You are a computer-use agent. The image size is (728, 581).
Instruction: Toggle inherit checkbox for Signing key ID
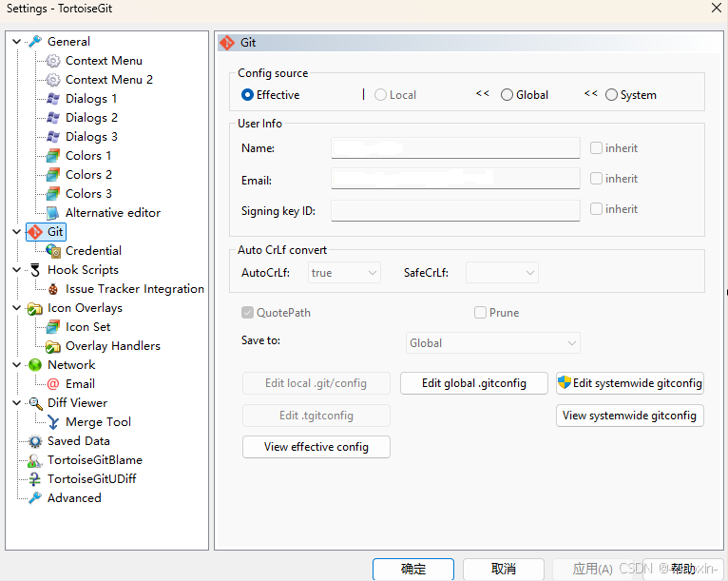pyautogui.click(x=596, y=209)
